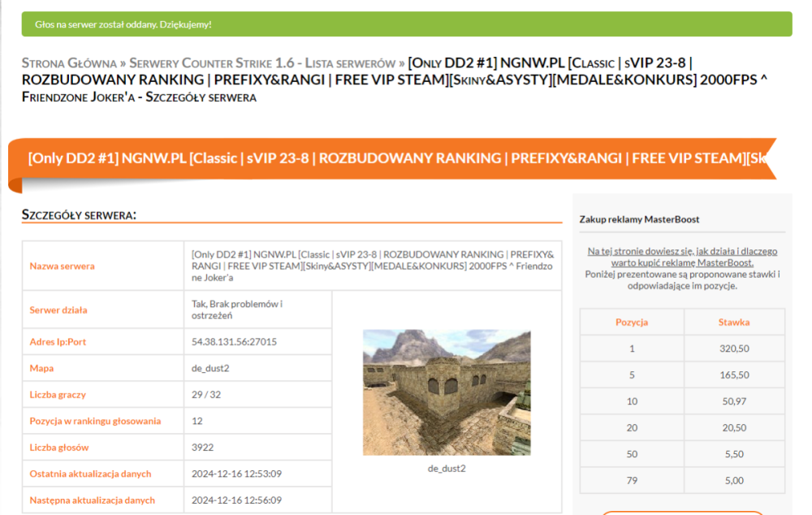The height and width of the screenshot is (515, 812).
Task: Click the Pozycja column header
Action: pyautogui.click(x=632, y=322)
